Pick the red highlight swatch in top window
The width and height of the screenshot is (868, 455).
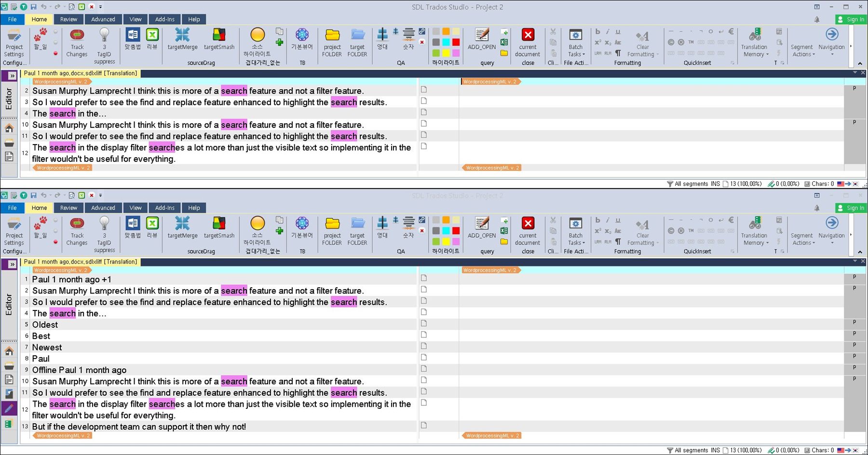[456, 42]
